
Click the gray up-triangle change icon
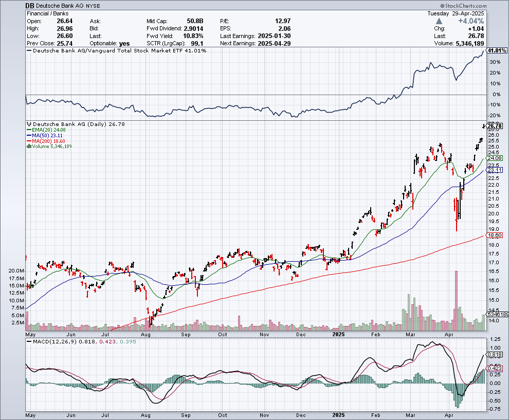click(439, 21)
